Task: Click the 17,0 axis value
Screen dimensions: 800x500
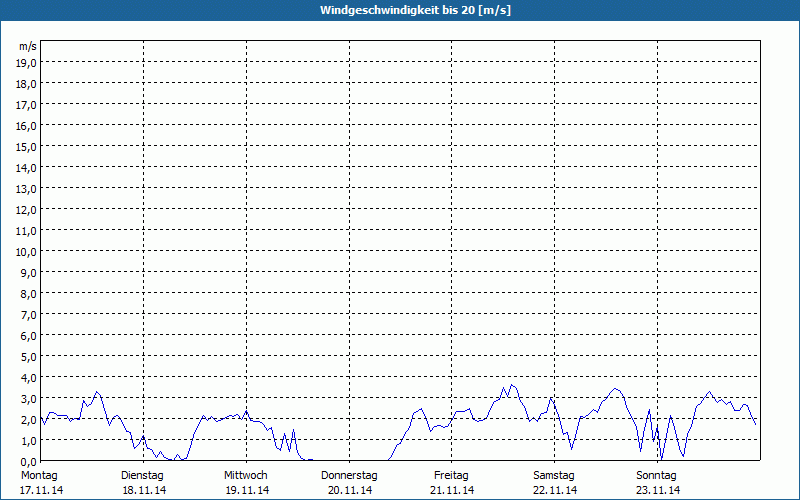Action: (x=26, y=105)
